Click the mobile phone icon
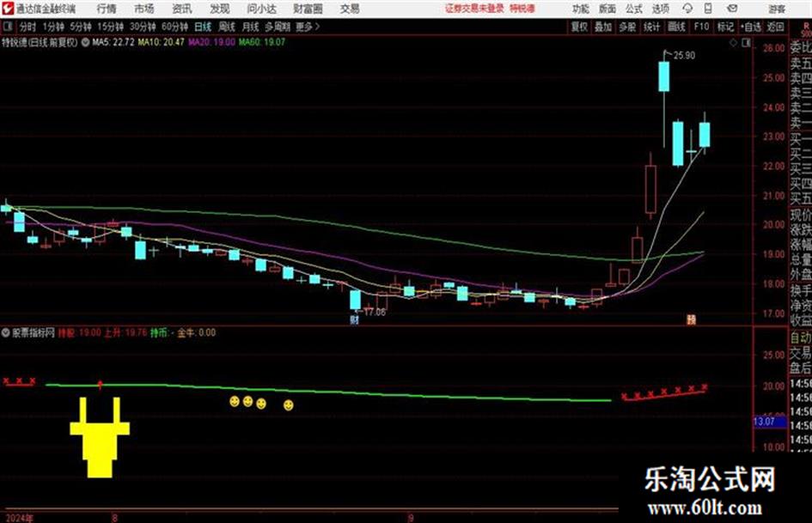 [708, 9]
